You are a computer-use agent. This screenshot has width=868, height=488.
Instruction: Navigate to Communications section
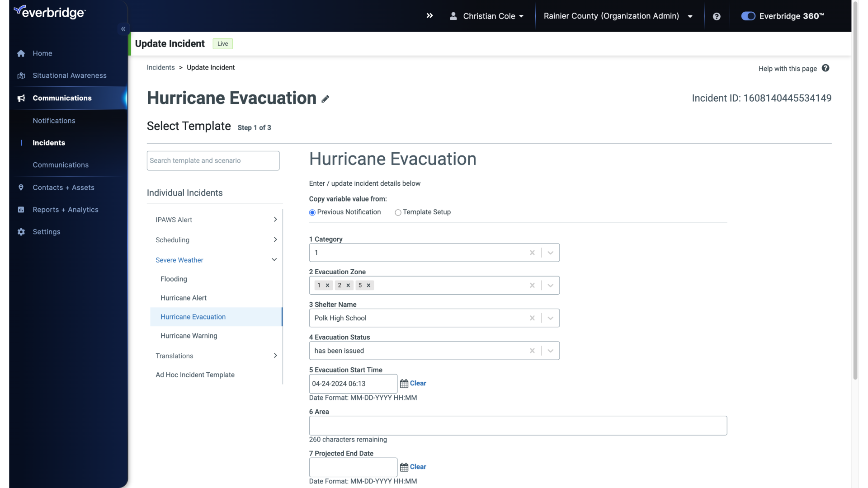(62, 98)
